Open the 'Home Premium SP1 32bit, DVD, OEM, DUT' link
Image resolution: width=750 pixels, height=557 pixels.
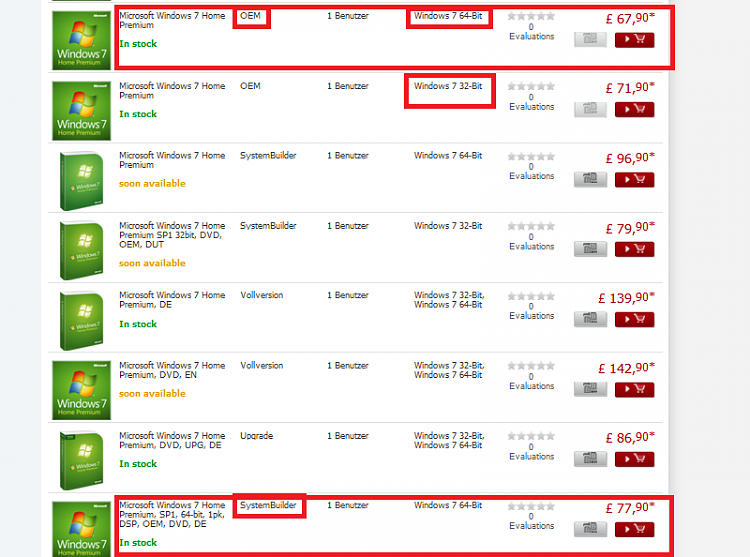click(172, 235)
